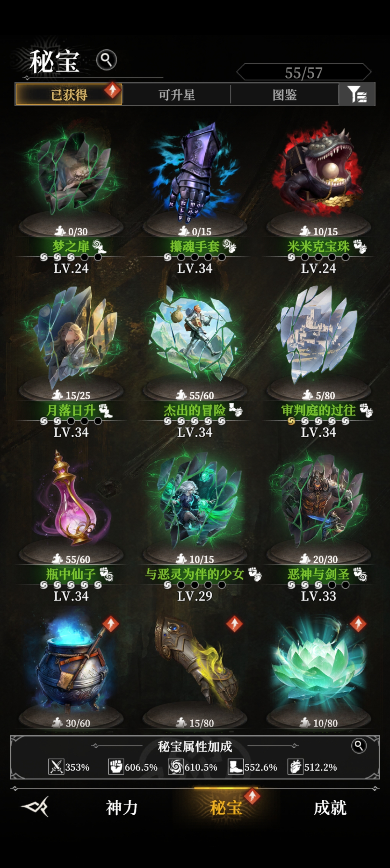Tap the fist bonus icon 606.5%
390x868 pixels.
(116, 767)
